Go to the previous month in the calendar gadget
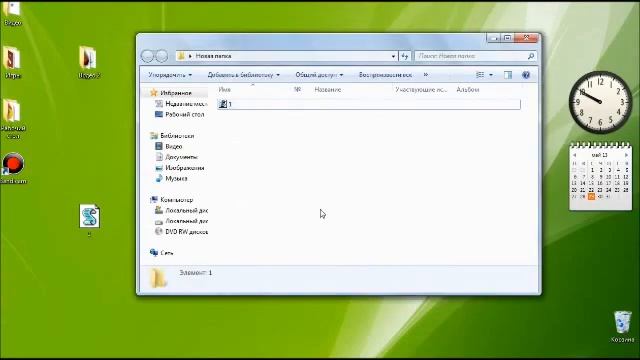640x360 pixels. 574,155
